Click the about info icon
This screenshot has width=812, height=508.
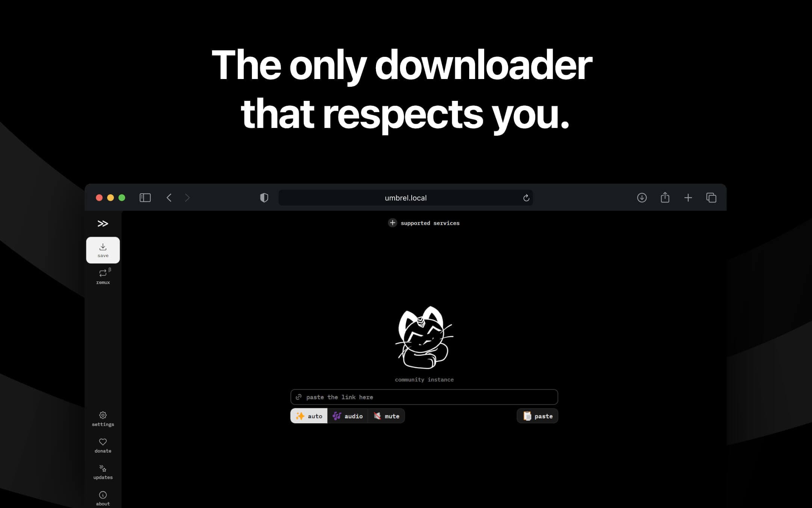tap(103, 495)
